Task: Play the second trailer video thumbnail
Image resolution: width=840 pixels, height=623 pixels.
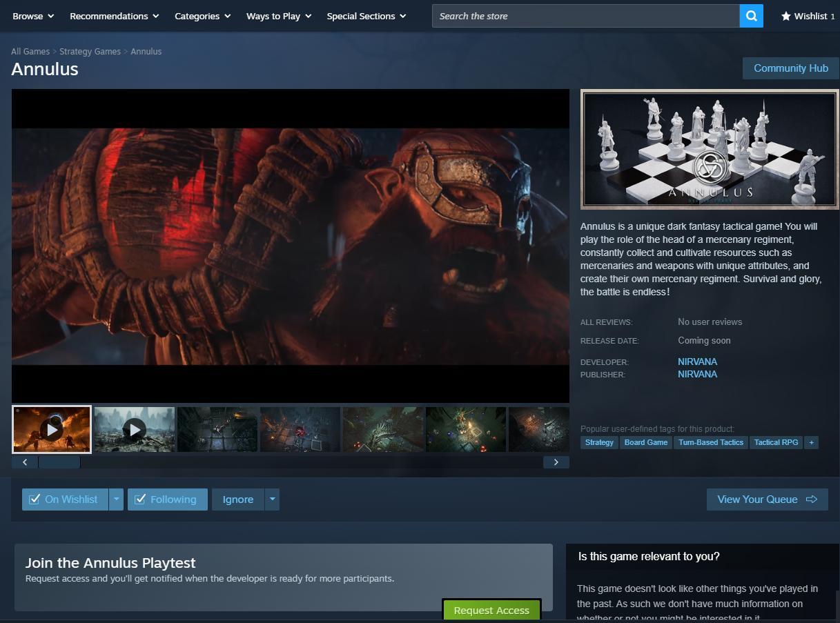Action: click(x=135, y=429)
